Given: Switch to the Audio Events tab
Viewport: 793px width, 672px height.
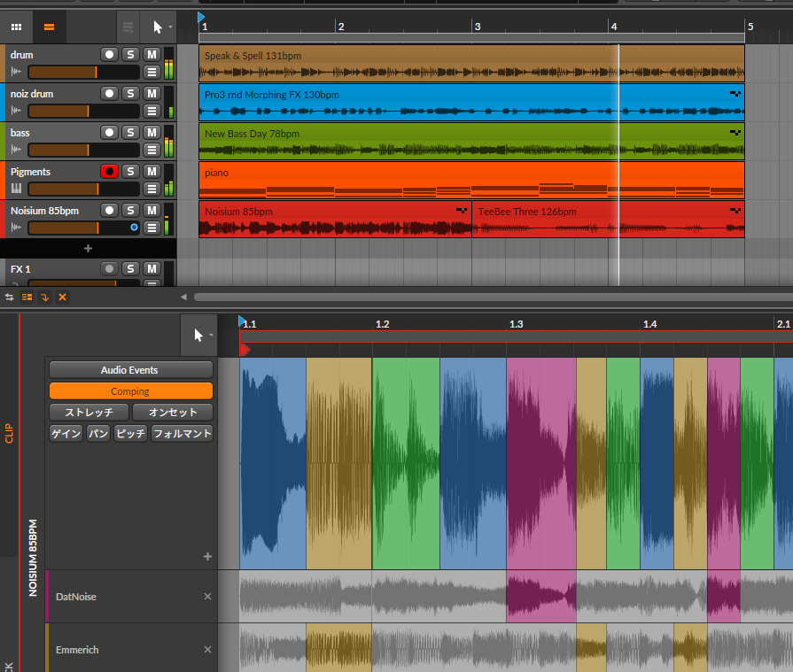Looking at the screenshot, I should tap(130, 370).
